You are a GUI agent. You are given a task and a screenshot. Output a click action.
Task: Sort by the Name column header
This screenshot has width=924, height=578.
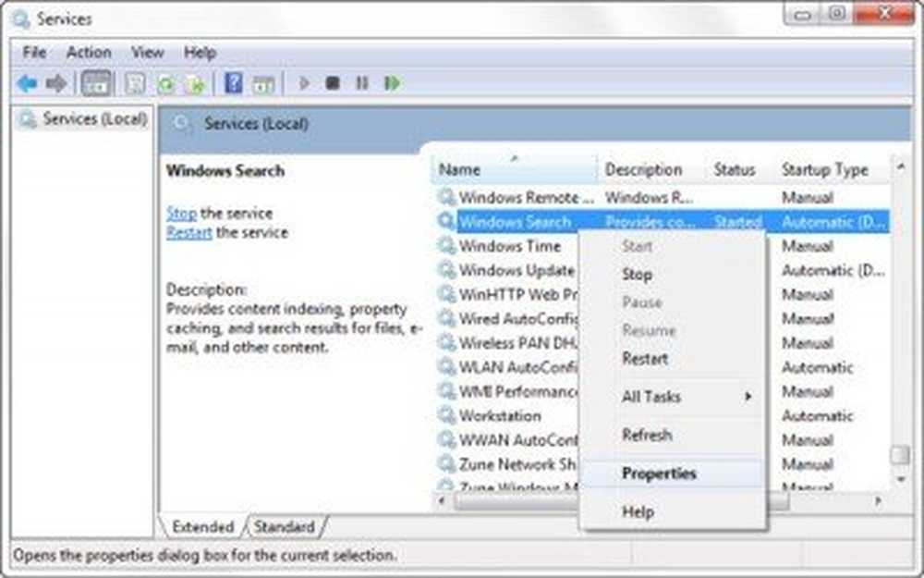[517, 170]
